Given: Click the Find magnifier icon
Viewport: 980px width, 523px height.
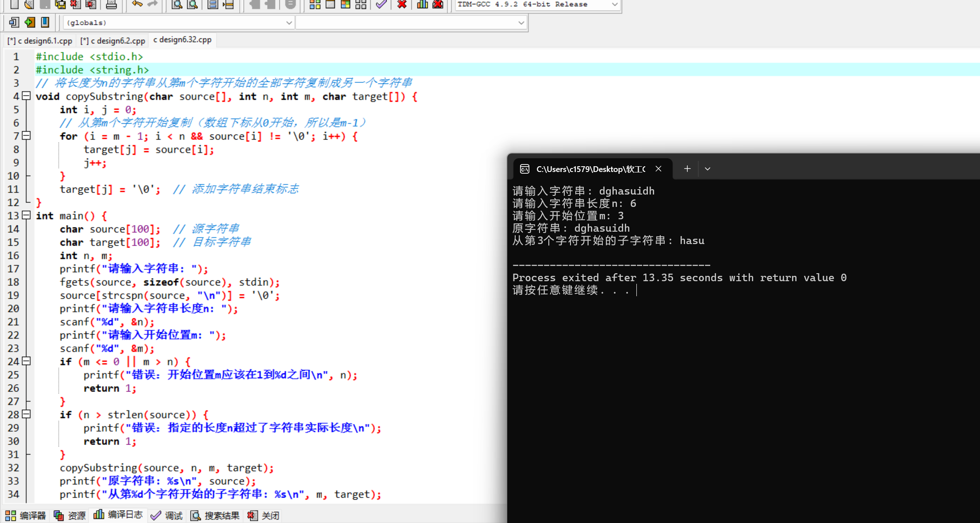Looking at the screenshot, I should (176, 4).
